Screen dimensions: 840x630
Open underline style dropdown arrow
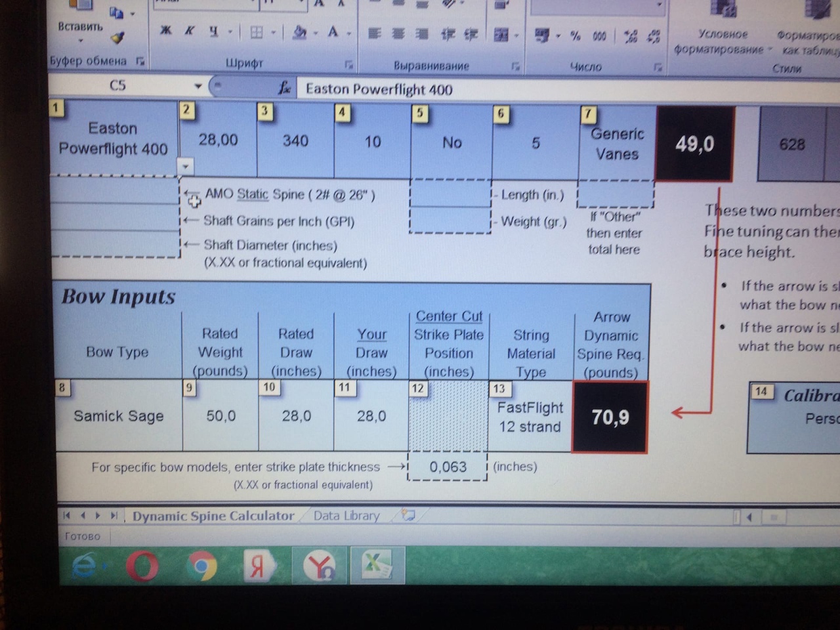(x=230, y=31)
